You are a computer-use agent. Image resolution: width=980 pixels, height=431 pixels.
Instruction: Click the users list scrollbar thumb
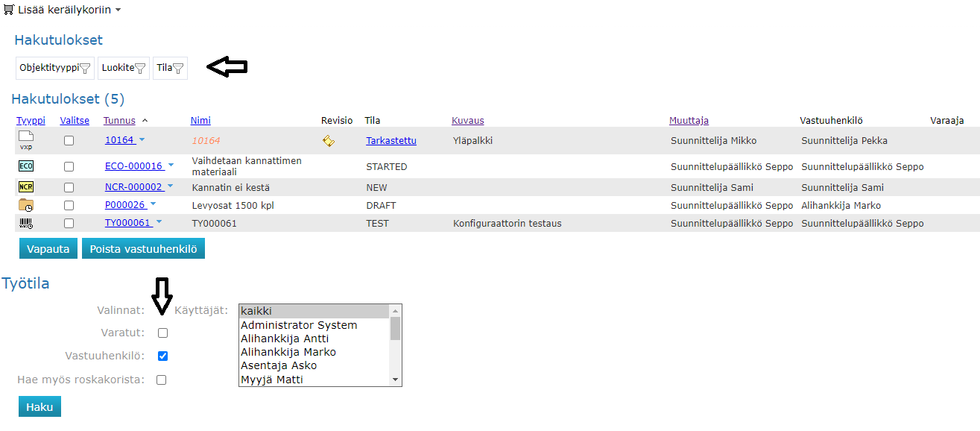[x=396, y=328]
